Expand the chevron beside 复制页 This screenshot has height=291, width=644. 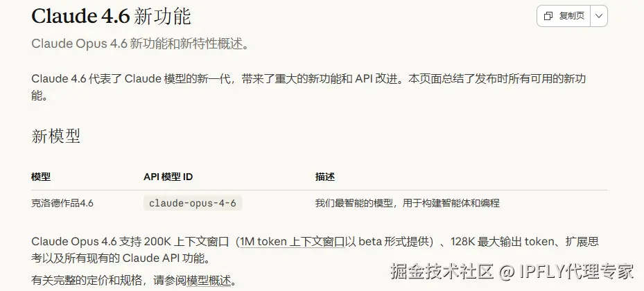pyautogui.click(x=598, y=16)
